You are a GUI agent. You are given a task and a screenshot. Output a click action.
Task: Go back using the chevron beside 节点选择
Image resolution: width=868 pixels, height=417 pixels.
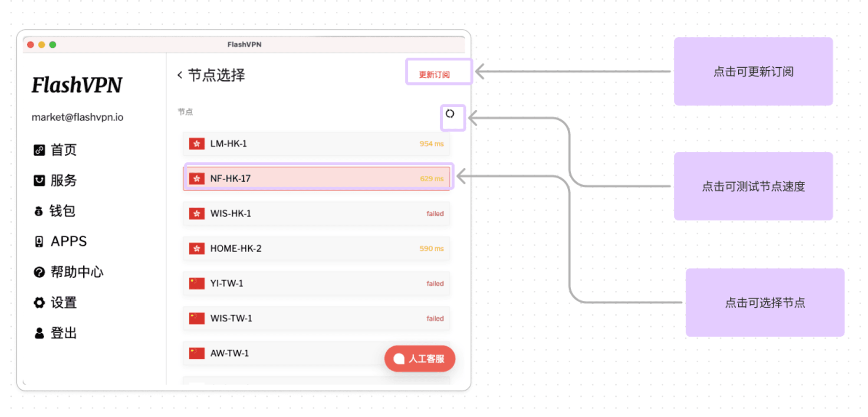tap(180, 75)
